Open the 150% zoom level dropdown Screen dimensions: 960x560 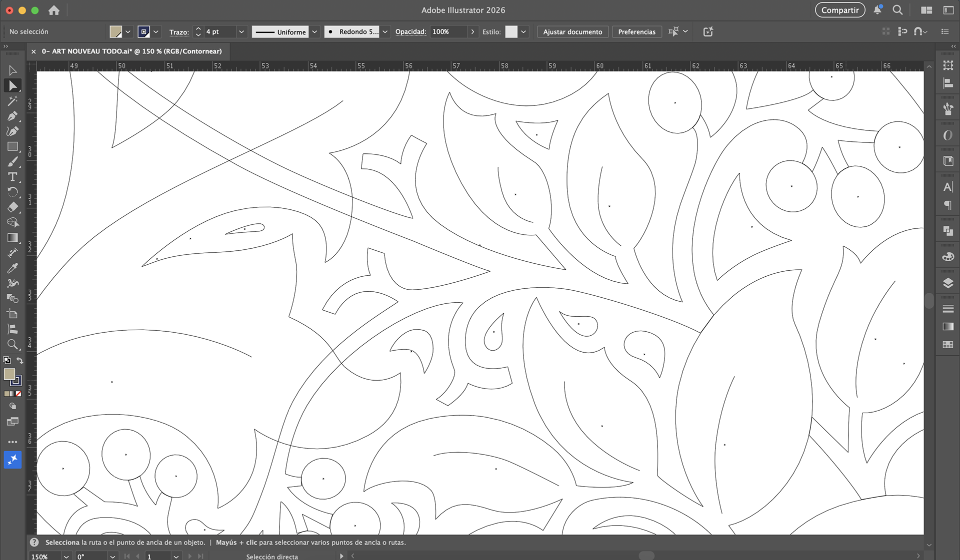[x=66, y=556]
